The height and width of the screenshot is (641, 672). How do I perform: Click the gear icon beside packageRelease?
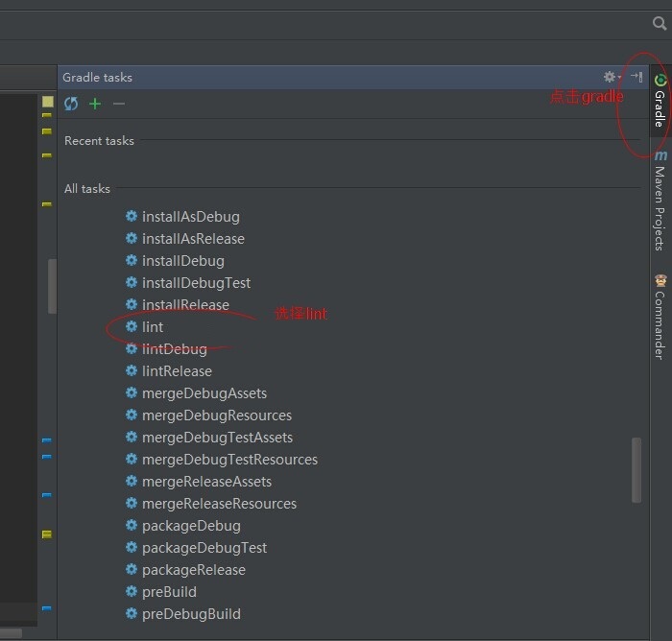132,569
